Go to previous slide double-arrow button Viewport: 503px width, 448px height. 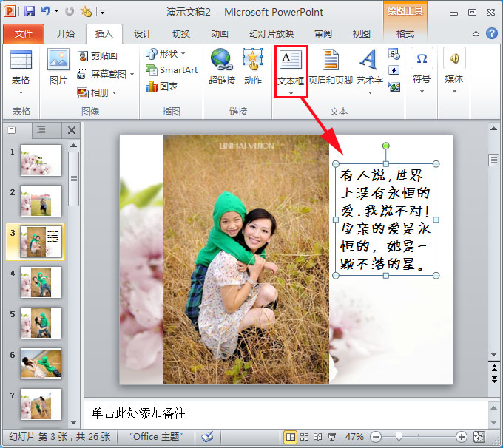pyautogui.click(x=494, y=367)
